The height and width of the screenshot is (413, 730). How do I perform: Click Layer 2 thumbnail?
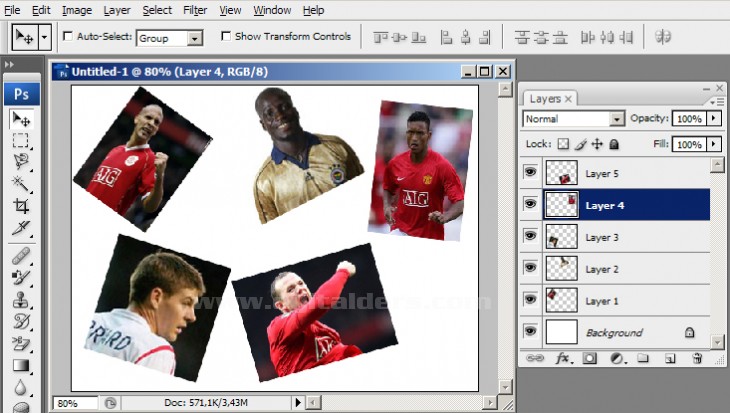coord(561,269)
